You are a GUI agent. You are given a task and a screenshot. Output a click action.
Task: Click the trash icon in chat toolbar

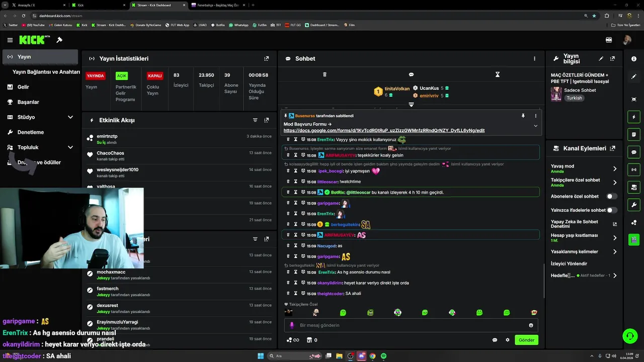tap(325, 74)
